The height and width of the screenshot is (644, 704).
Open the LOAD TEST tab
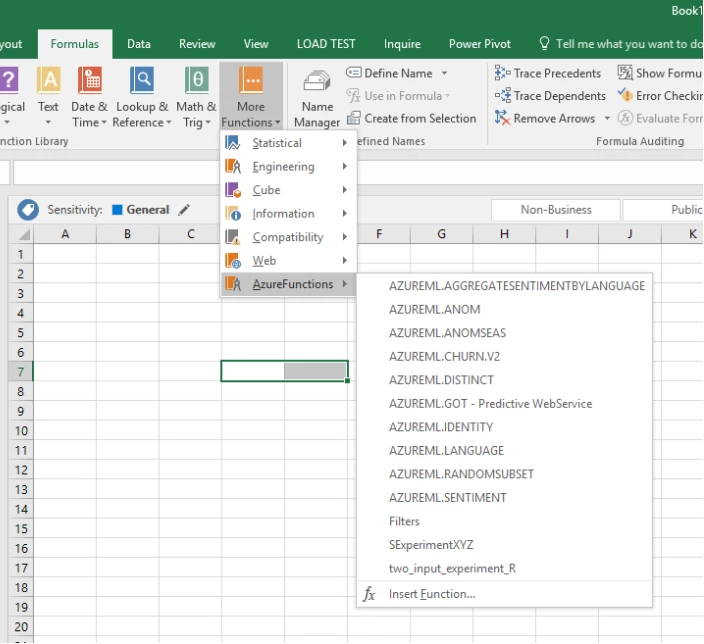tap(326, 44)
